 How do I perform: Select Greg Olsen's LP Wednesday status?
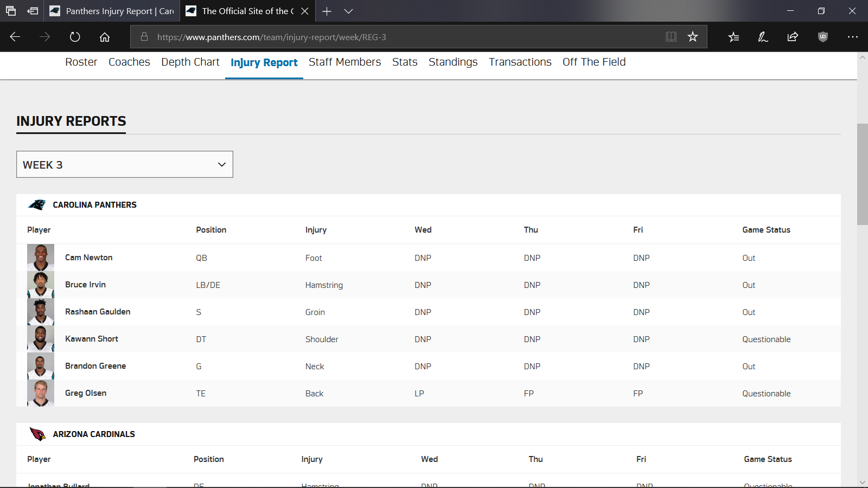pyautogui.click(x=419, y=394)
